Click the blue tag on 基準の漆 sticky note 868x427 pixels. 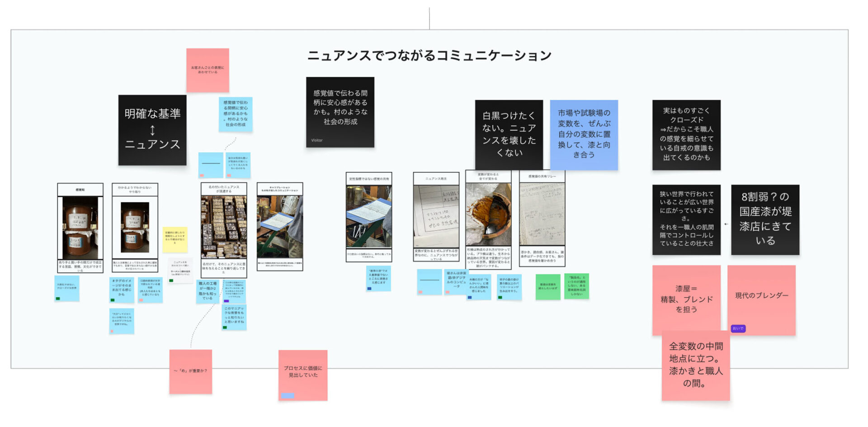click(x=369, y=288)
